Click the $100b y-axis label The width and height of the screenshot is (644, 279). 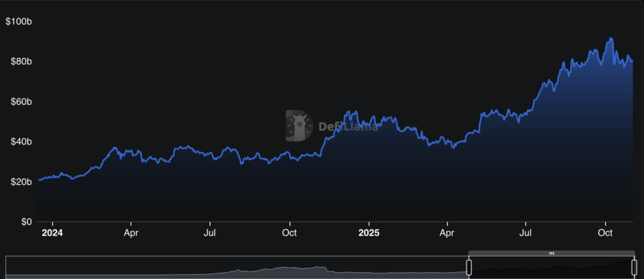tap(18, 22)
